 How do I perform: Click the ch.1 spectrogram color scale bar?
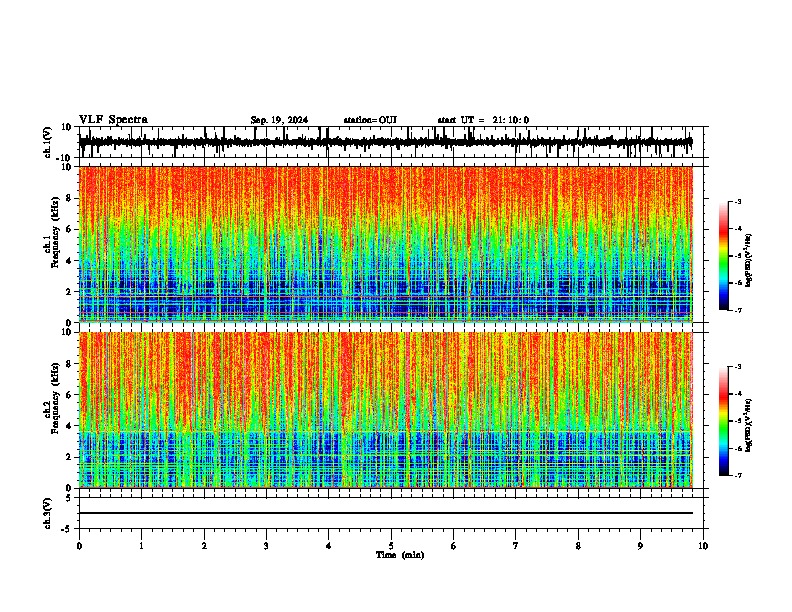[724, 256]
